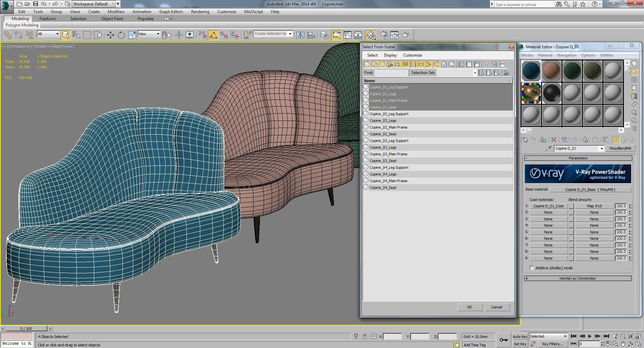Click the Mirror tool icon
644x348 pixels.
[301, 35]
